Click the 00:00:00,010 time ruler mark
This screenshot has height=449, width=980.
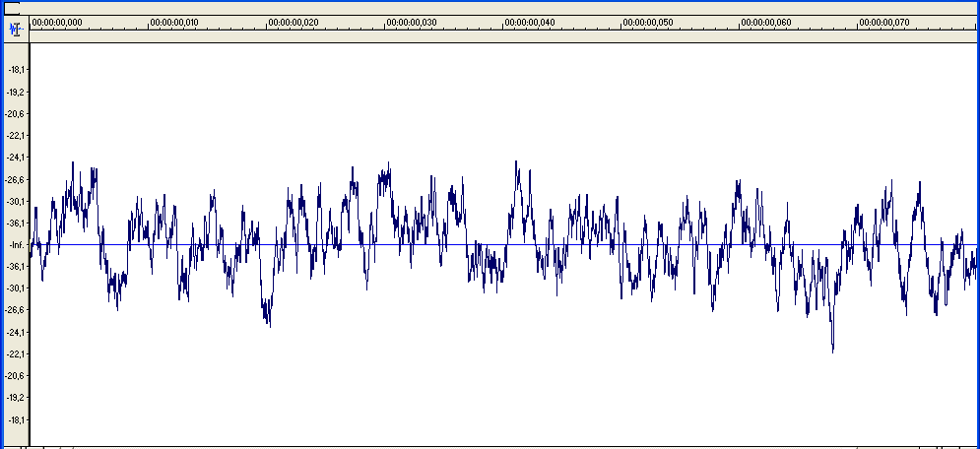pyautogui.click(x=174, y=23)
